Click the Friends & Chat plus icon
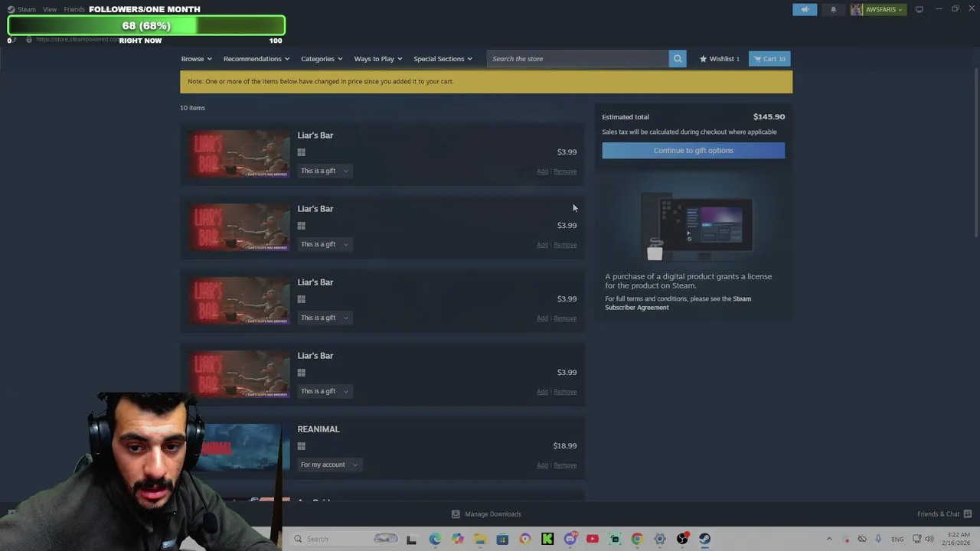980x551 pixels. click(968, 514)
